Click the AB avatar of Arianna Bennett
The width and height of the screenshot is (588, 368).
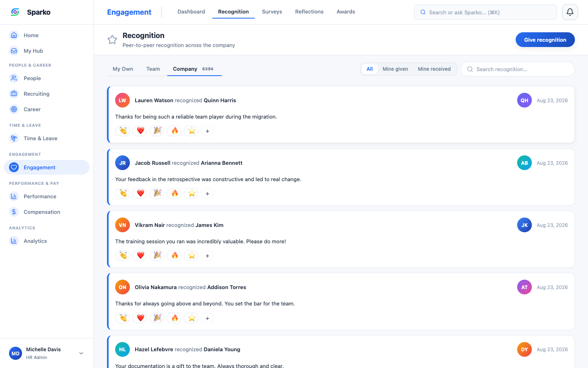point(524,163)
